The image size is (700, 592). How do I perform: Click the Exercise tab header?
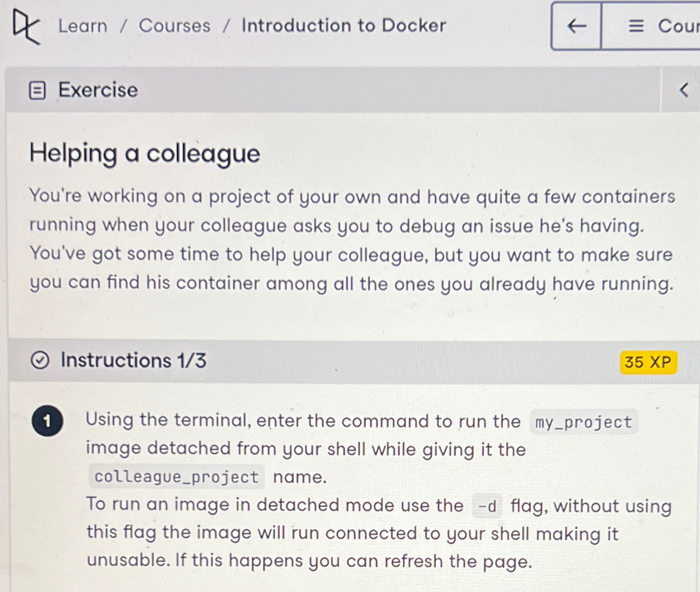[97, 91]
